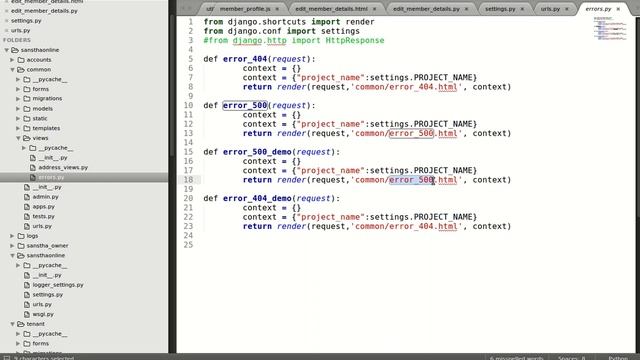Close open file settings.py in sidebar
Screen dimensions: 640x360
6,20
